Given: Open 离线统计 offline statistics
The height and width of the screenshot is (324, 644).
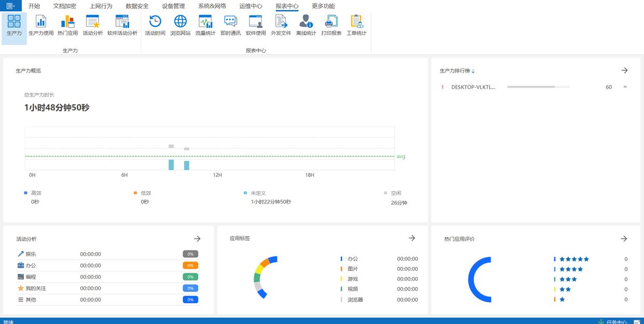Looking at the screenshot, I should (x=306, y=25).
